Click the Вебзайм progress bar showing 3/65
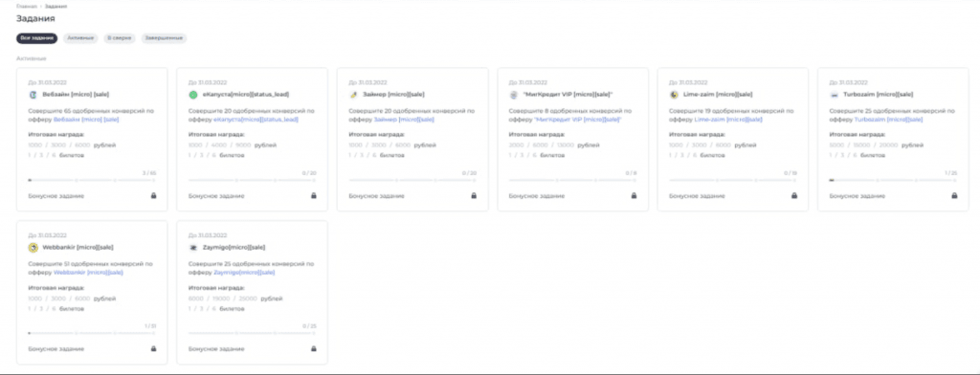 pos(92,180)
